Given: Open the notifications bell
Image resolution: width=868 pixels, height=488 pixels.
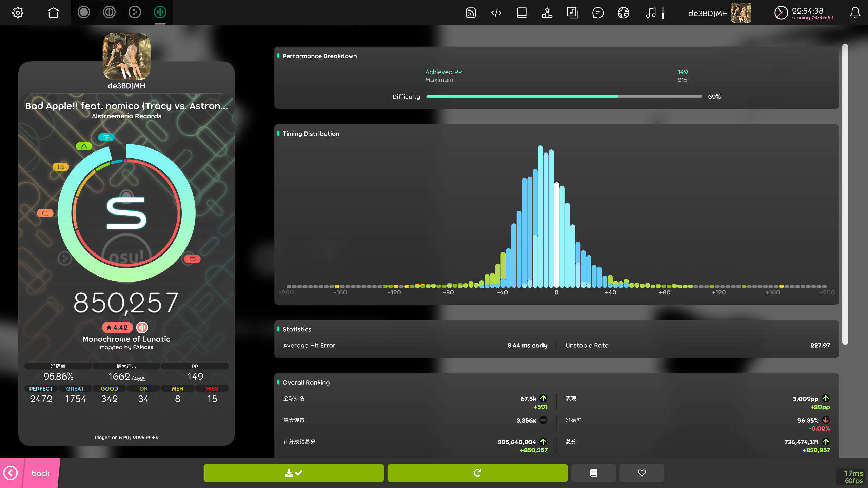Looking at the screenshot, I should pos(855,13).
